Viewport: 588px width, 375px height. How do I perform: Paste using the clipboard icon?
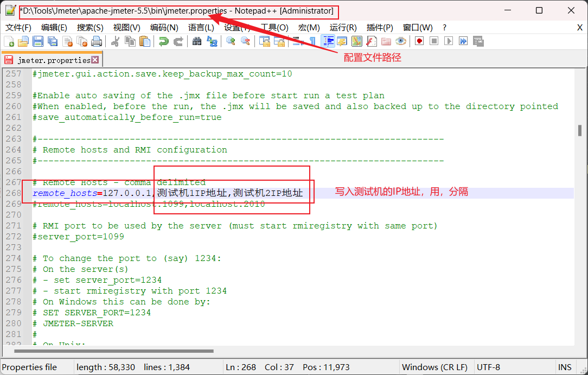pyautogui.click(x=145, y=41)
